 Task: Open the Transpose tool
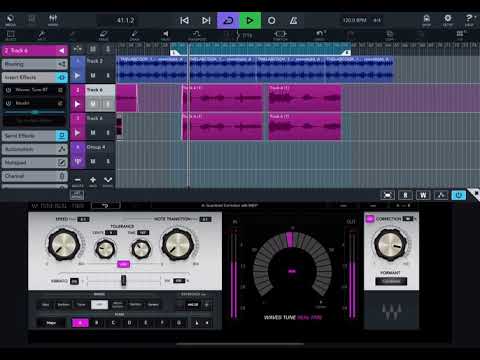tap(197, 35)
